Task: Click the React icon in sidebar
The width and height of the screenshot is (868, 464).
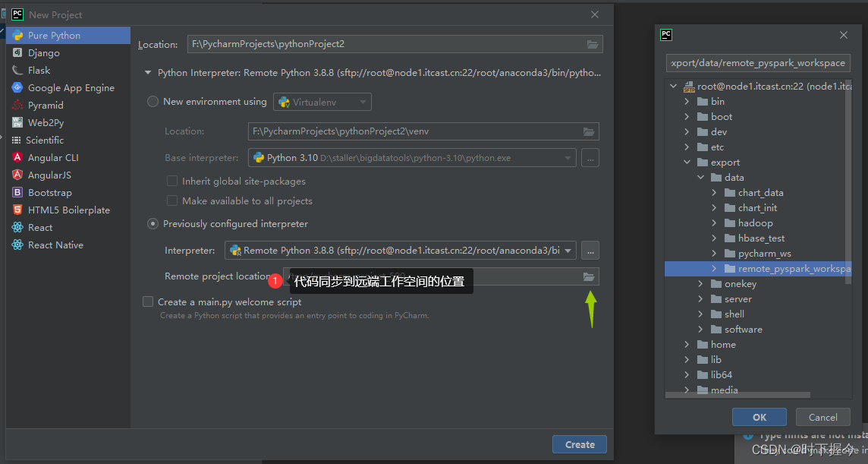Action: click(x=17, y=227)
